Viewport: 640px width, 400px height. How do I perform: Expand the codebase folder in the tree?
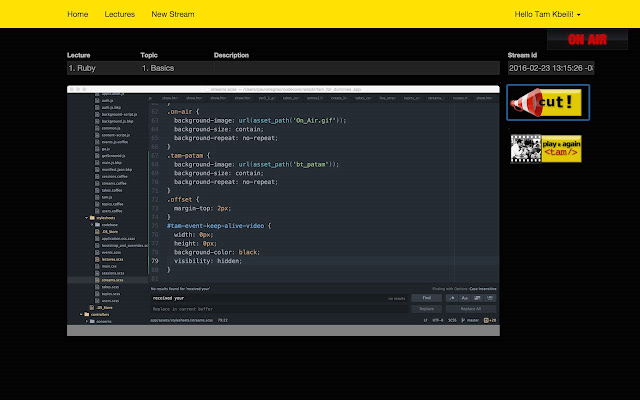pos(92,225)
